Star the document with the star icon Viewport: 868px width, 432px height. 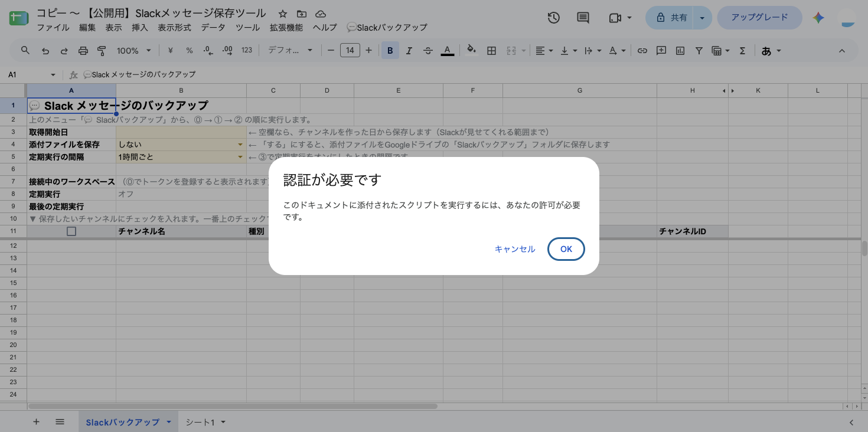pos(283,14)
